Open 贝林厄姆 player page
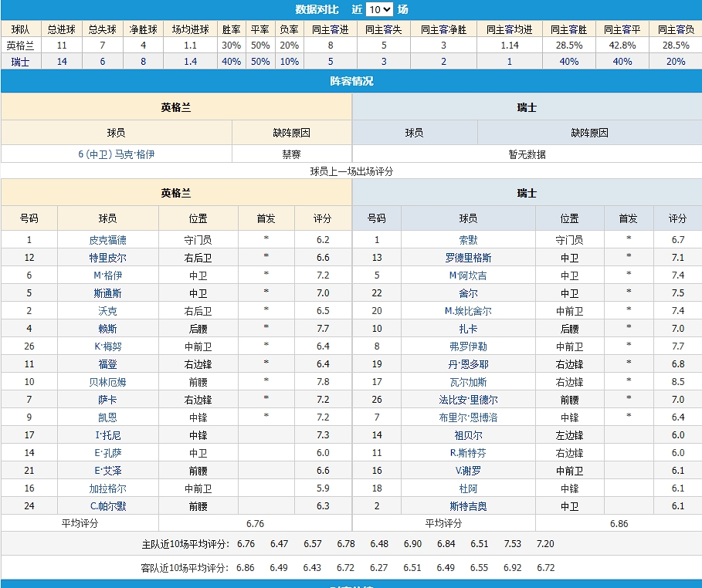This screenshot has height=588, width=702. pyautogui.click(x=107, y=382)
